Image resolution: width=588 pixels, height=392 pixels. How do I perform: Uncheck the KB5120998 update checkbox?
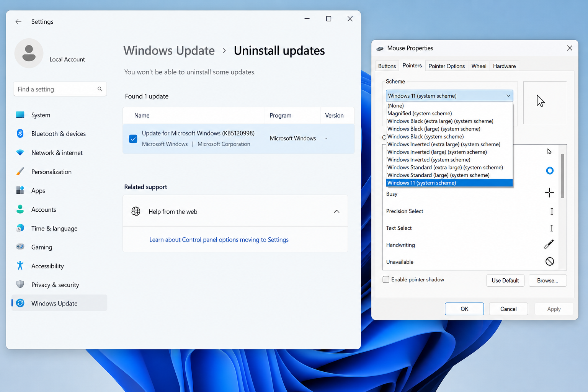(x=133, y=139)
